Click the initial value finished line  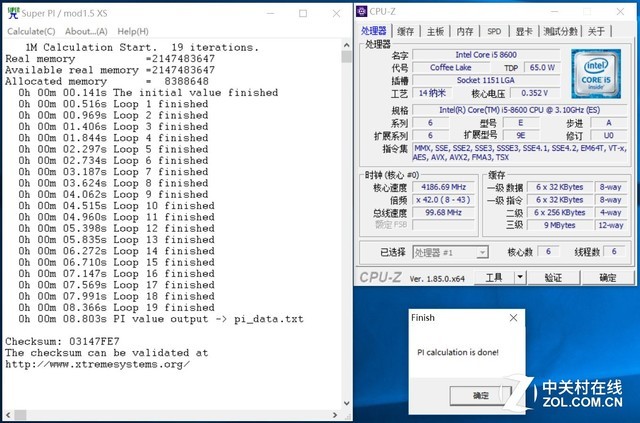pyautogui.click(x=148, y=93)
